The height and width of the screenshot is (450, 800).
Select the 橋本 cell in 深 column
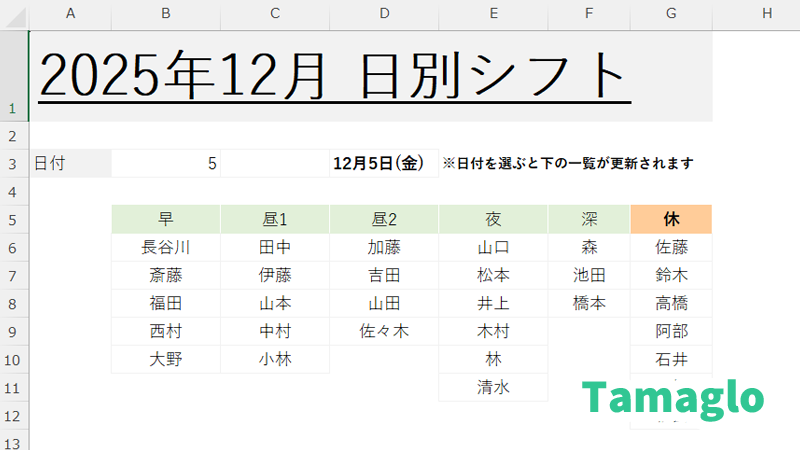[589, 303]
